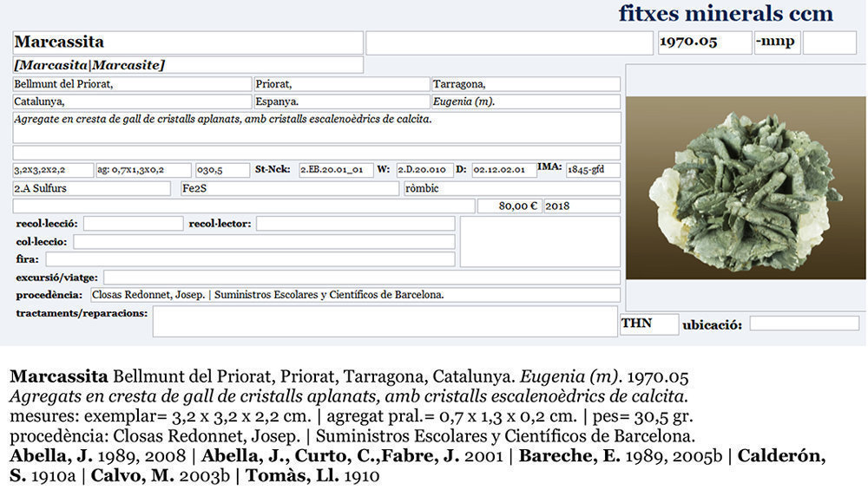Click the Marcassita name field

187,42
